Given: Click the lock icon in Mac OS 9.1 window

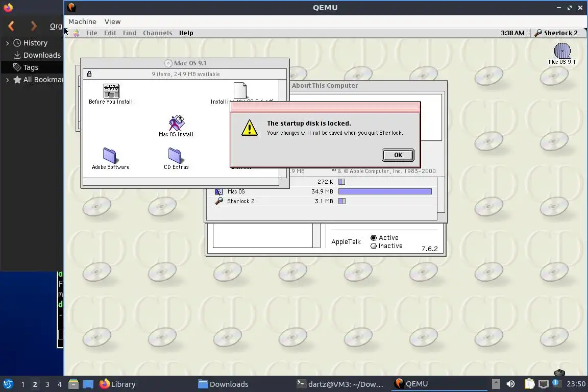Looking at the screenshot, I should pyautogui.click(x=89, y=74).
